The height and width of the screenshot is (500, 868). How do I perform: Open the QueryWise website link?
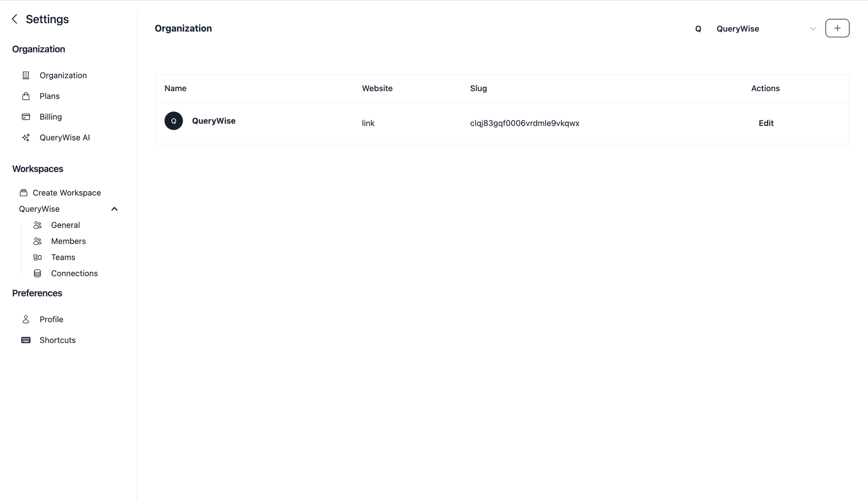368,123
